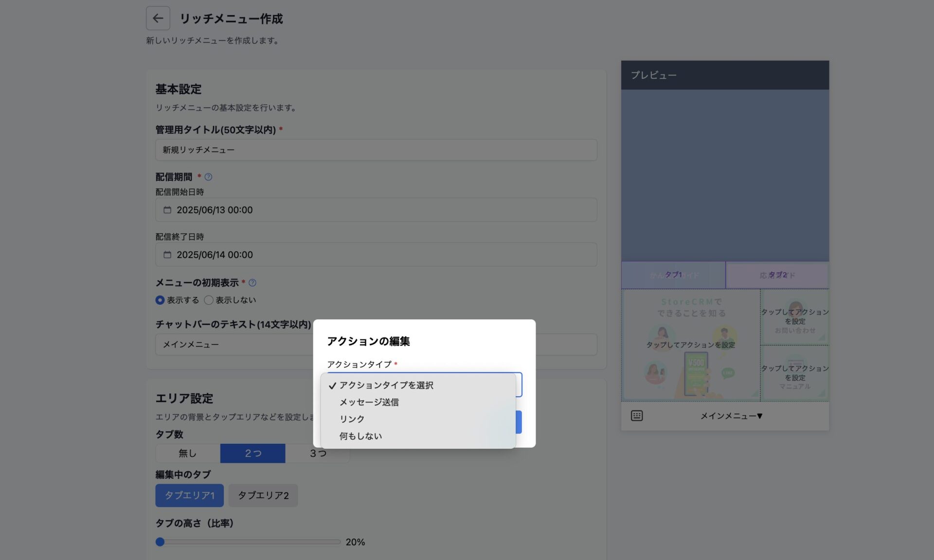
Task: Click preview area labeled お問い合わせ
Action: pos(795,317)
